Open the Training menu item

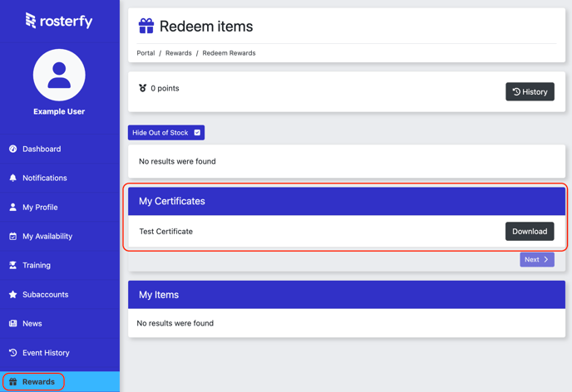click(x=37, y=266)
